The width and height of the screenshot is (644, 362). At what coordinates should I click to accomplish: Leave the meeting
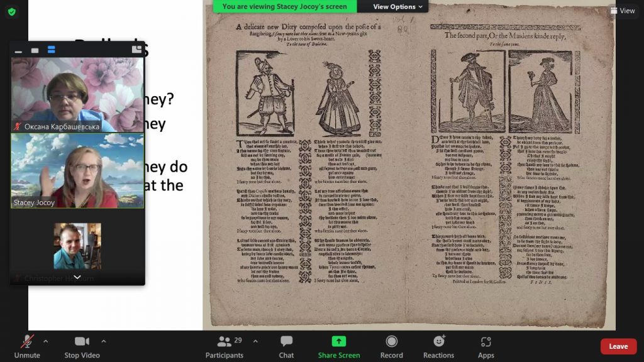618,346
